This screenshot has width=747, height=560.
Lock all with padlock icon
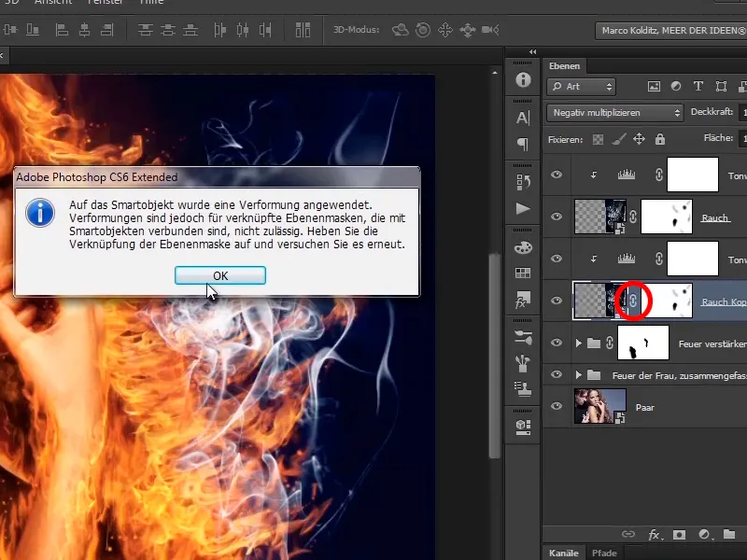tap(660, 139)
